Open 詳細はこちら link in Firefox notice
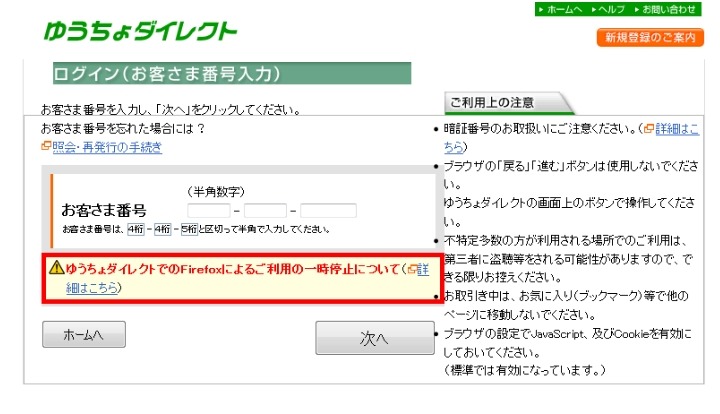 click(423, 269)
